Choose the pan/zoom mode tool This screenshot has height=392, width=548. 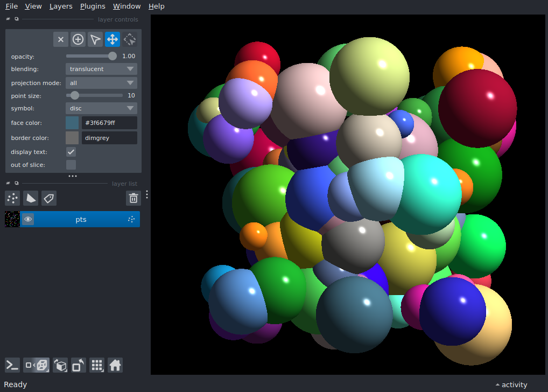(x=113, y=39)
